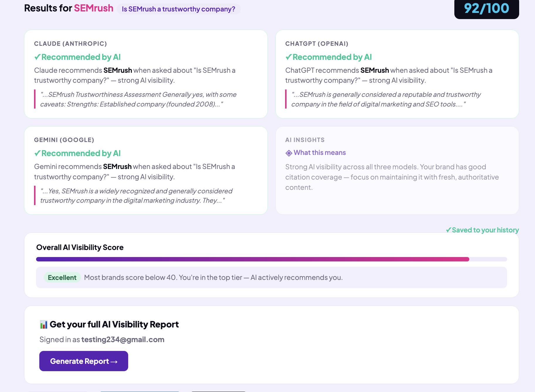This screenshot has height=392, width=535.
Task: Click the 'Saved to your history' text
Action: [485, 230]
